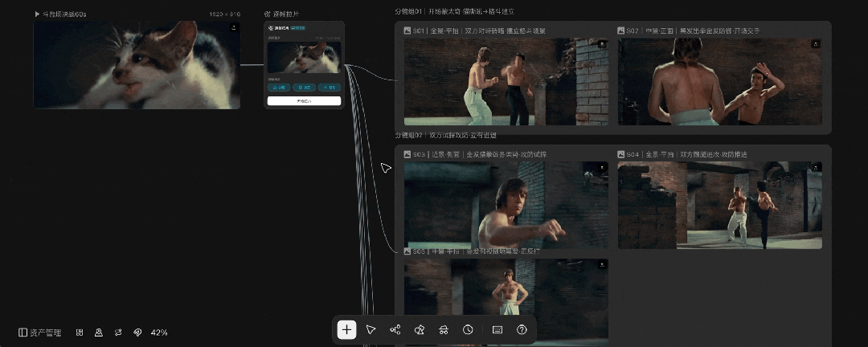Open the node connection workflow tool
Screen dimensions: 868x347
tap(395, 330)
